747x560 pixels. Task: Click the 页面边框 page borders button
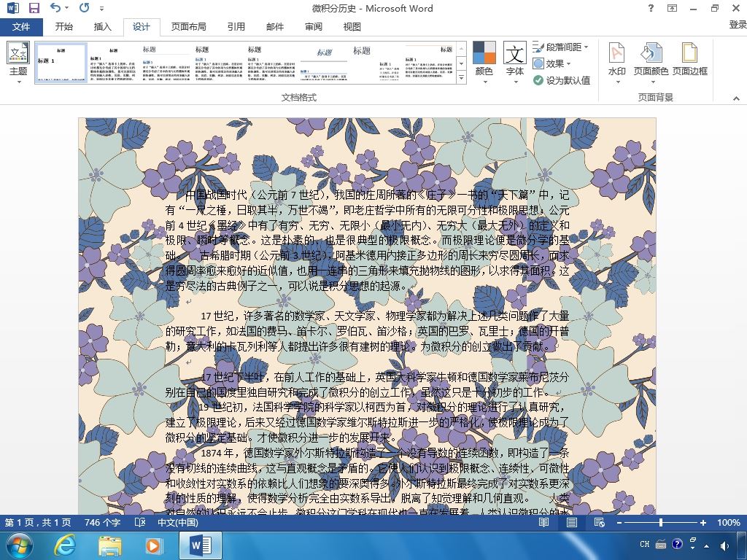pos(690,60)
